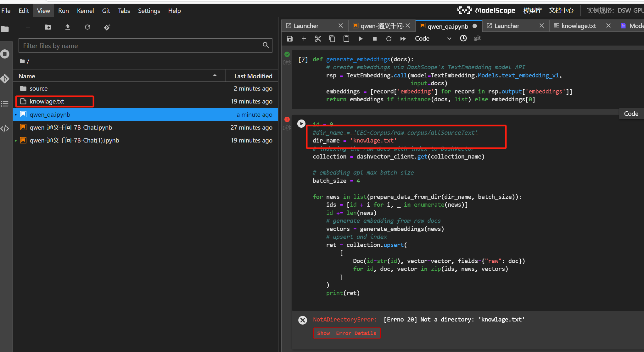Switch to the qwen-通义千问 tab
This screenshot has width=644, height=352.
pos(382,26)
